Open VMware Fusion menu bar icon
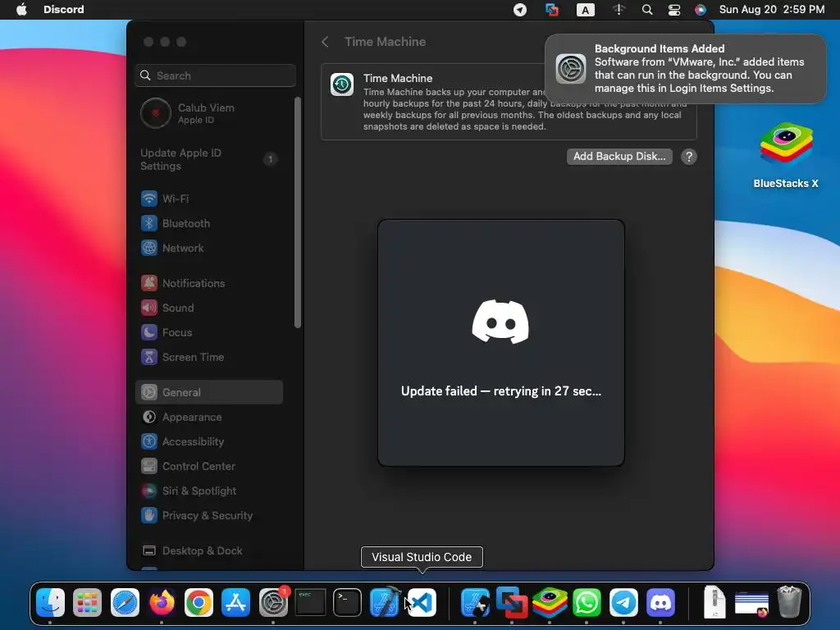This screenshot has height=630, width=840. (x=552, y=10)
